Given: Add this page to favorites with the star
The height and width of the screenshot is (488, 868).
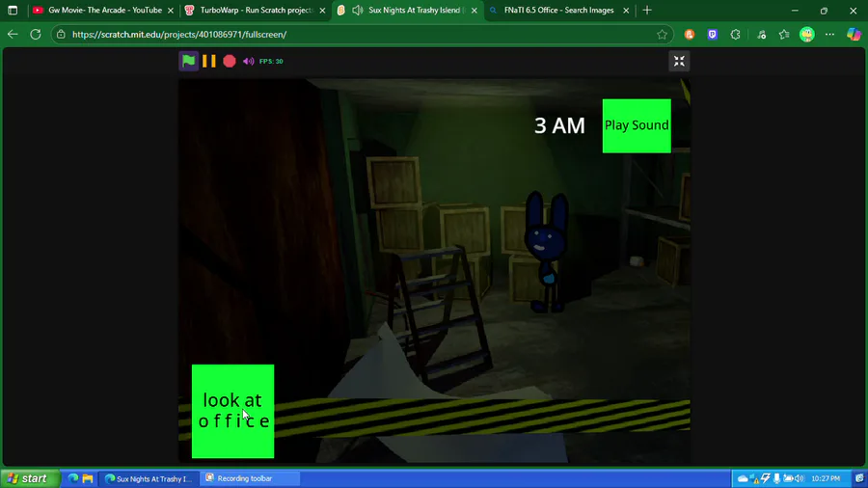Looking at the screenshot, I should (x=662, y=35).
